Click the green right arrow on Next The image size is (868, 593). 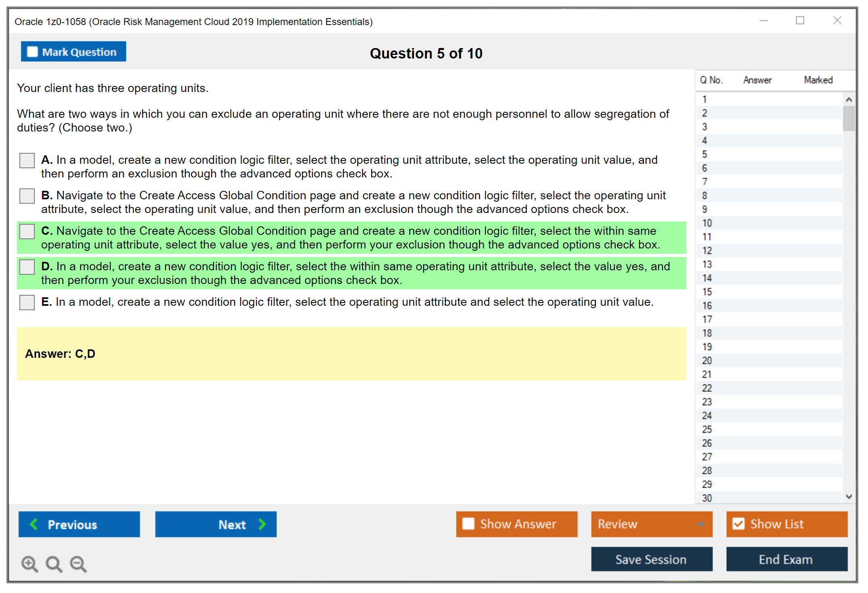(262, 524)
